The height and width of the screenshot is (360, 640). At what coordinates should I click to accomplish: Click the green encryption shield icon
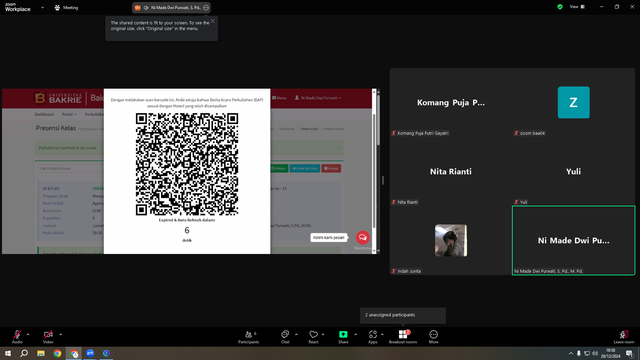(x=560, y=7)
